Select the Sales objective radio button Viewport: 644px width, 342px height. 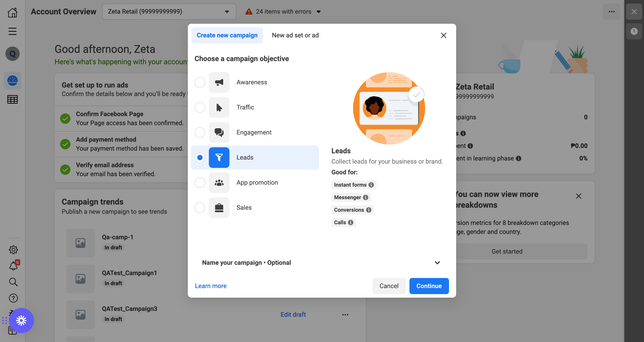[200, 208]
